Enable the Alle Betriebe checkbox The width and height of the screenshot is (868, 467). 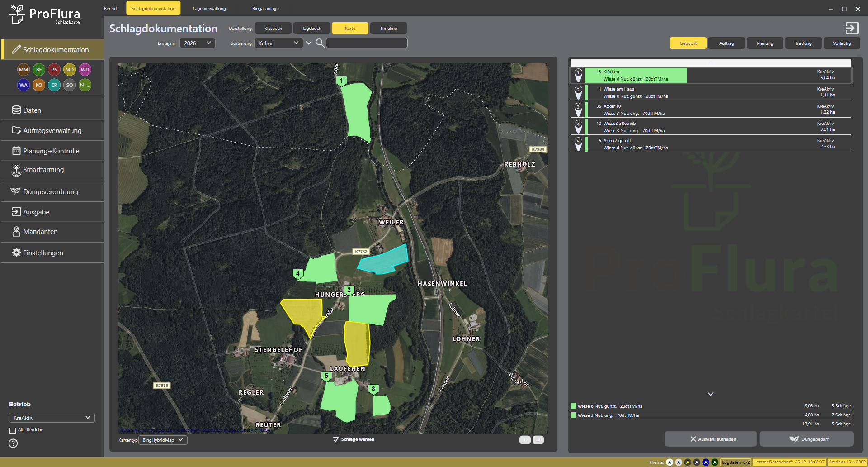(13, 430)
